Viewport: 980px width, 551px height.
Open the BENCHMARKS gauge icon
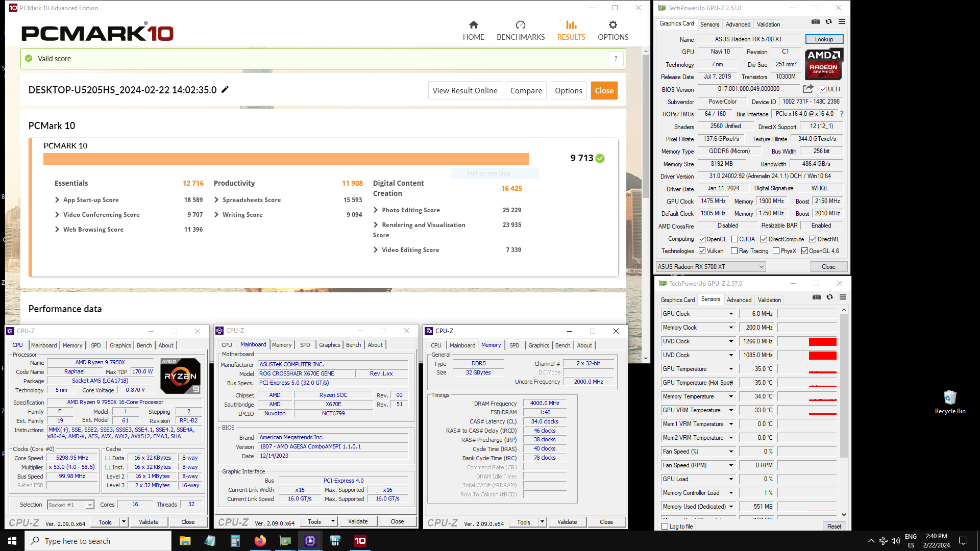pos(520,25)
